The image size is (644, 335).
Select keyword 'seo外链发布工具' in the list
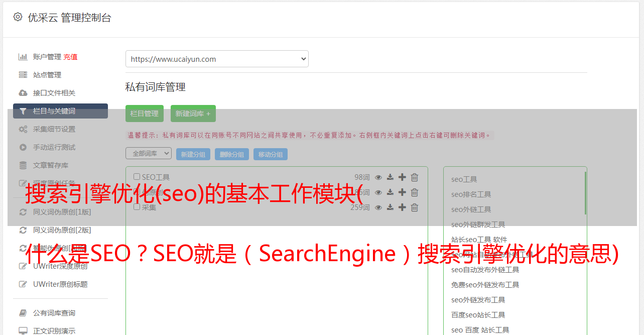coord(478,300)
